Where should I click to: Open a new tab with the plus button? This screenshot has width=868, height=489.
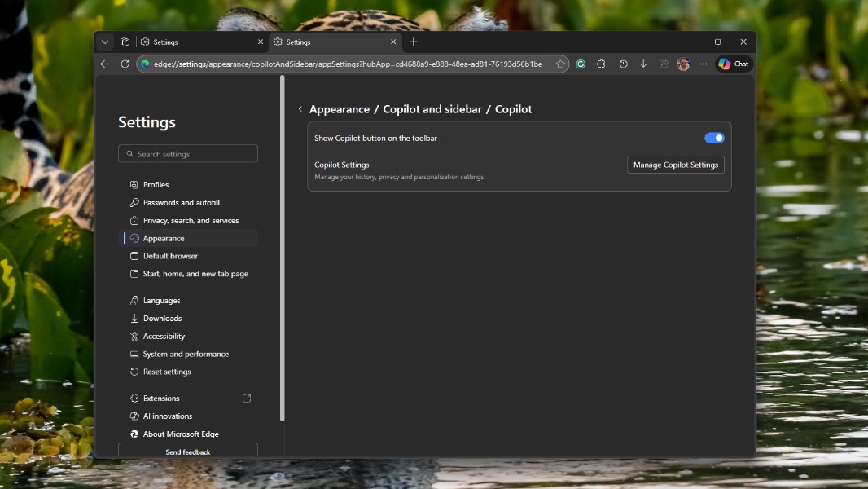click(x=414, y=42)
